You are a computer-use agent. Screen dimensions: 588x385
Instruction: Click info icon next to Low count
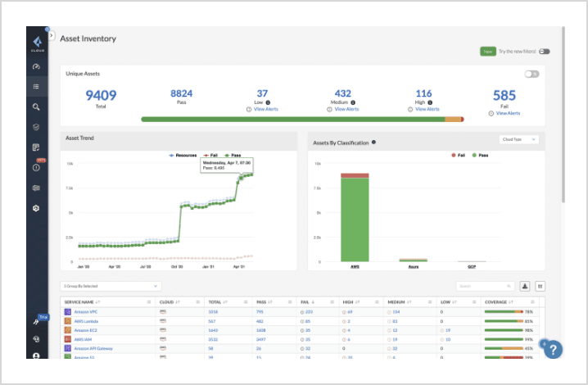268,102
